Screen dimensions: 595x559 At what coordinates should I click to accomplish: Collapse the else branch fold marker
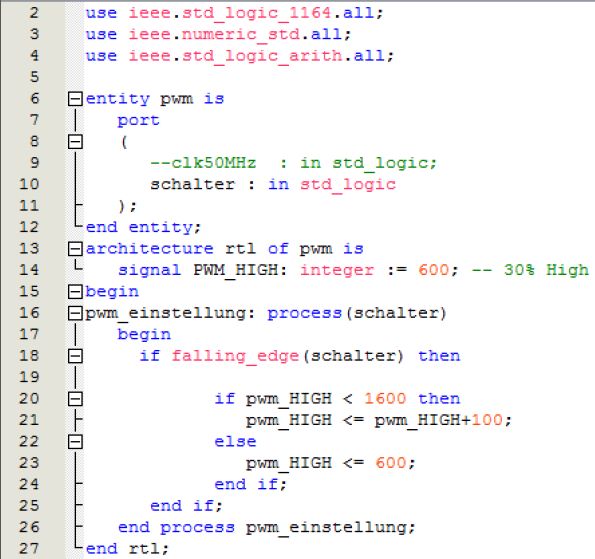(x=75, y=442)
